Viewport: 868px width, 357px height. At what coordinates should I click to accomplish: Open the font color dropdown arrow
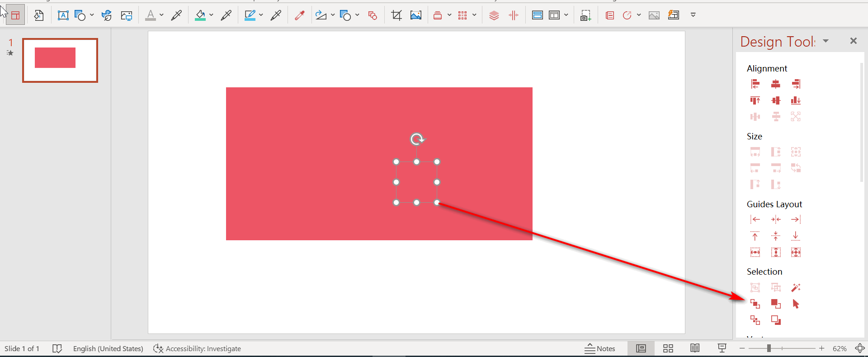tap(161, 15)
